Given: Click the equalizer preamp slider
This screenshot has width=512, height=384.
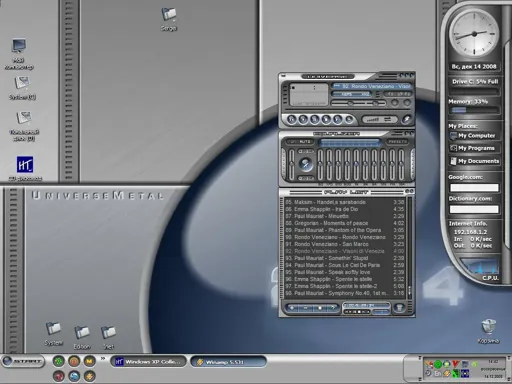Looking at the screenshot, I should 292,165.
